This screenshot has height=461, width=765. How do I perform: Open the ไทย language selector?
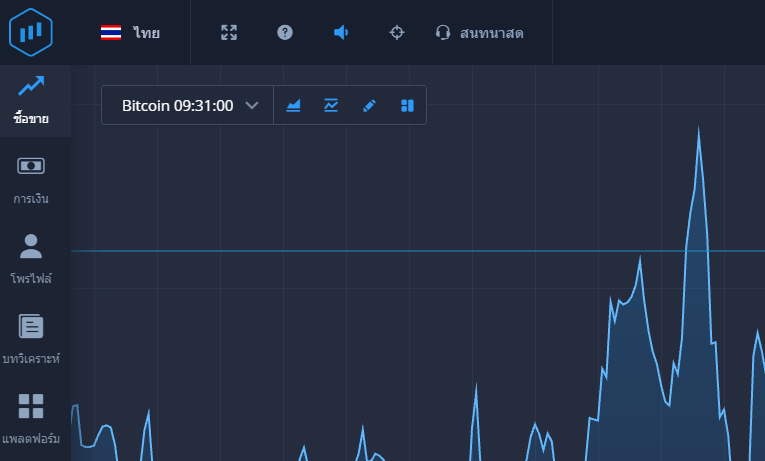tap(130, 33)
